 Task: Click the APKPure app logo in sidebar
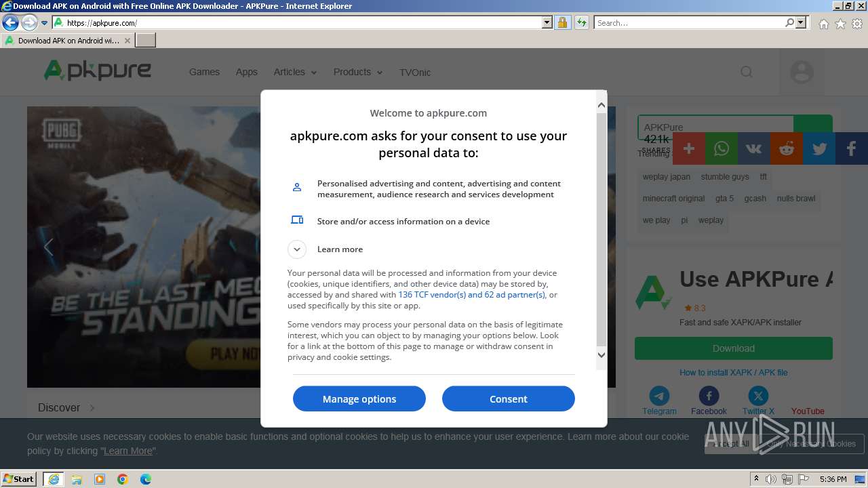click(653, 293)
